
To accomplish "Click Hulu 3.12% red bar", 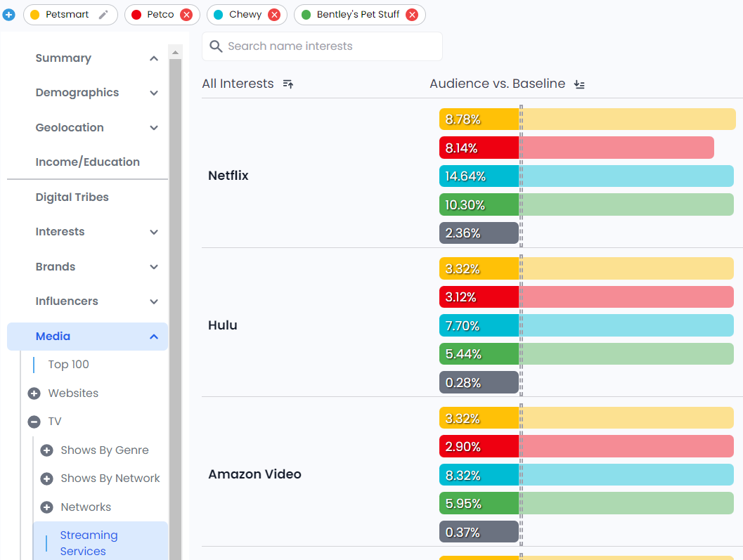I will tap(587, 297).
